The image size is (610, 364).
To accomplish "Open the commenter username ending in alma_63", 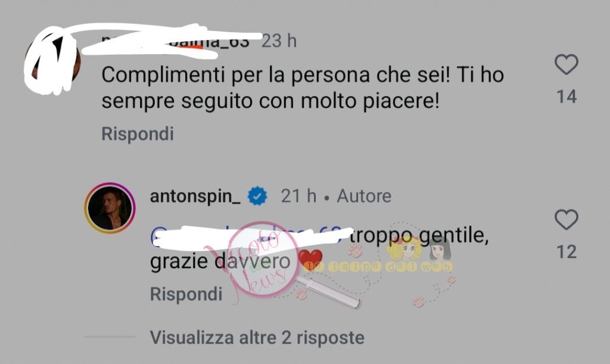I will point(175,41).
